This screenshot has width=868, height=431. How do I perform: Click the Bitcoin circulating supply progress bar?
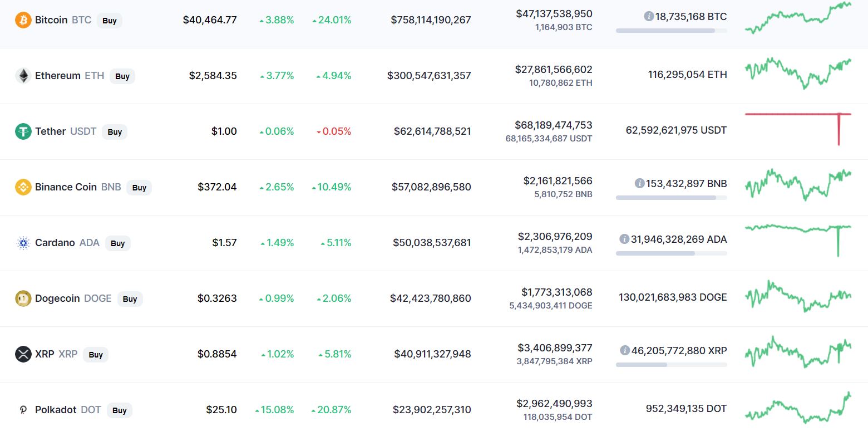point(671,31)
